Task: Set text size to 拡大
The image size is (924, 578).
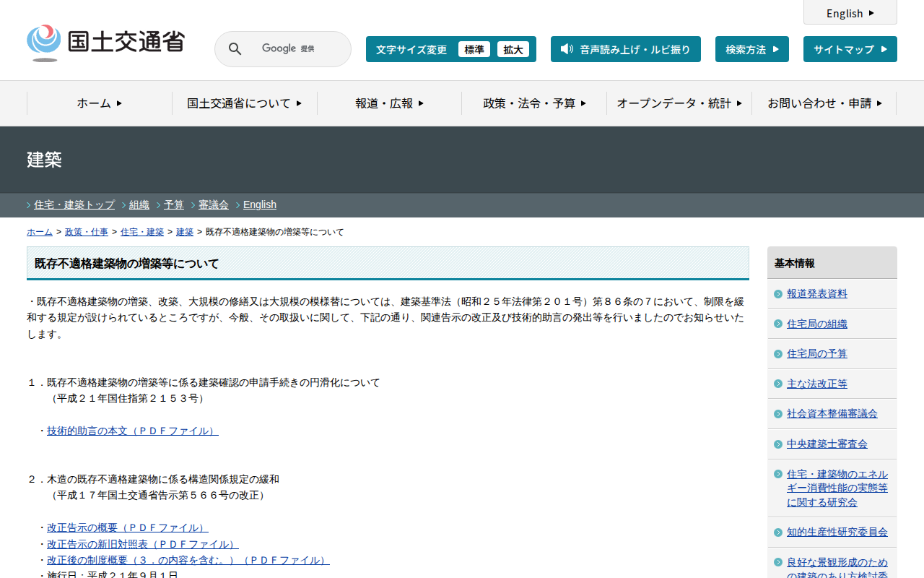Action: pyautogui.click(x=513, y=49)
